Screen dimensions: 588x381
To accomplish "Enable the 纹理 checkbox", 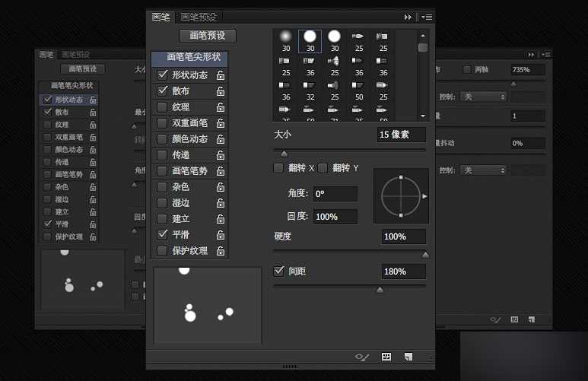I will pos(162,107).
